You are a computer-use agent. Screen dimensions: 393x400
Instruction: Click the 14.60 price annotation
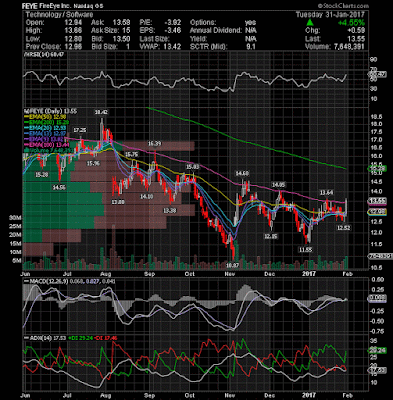pos(242,173)
